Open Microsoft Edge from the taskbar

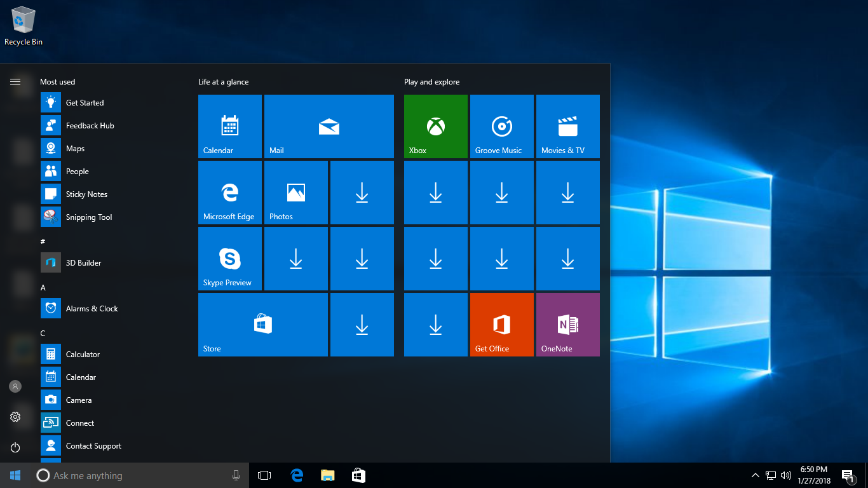[297, 475]
